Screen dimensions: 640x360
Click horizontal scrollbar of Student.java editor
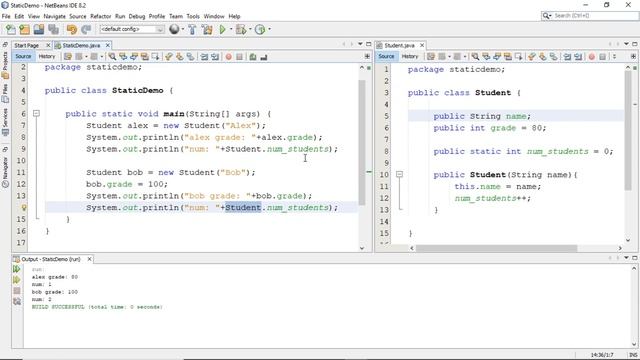tap(496, 248)
